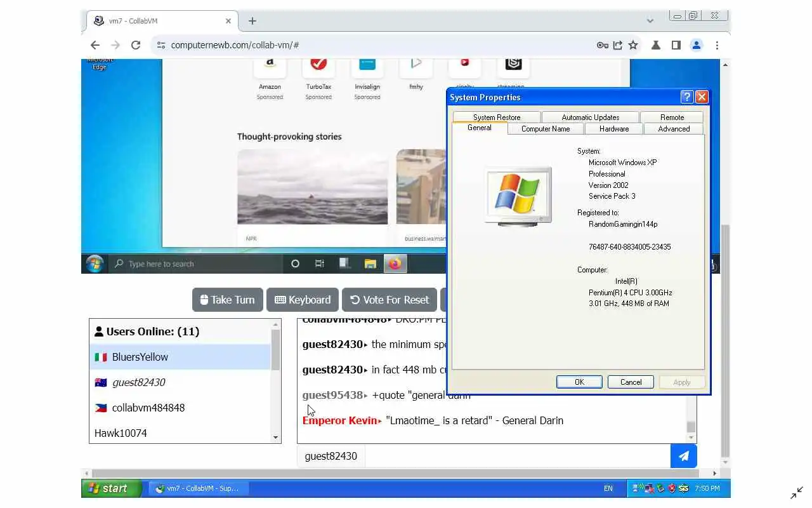Click the Vote For Reset button

[390, 300]
